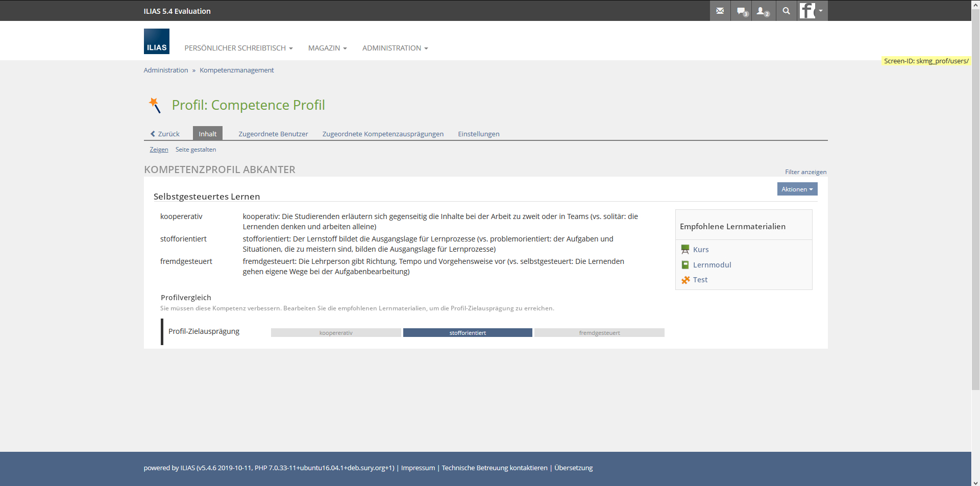
Task: Switch to Zugeordnete Kompetenzausprägungen tab
Action: coord(383,134)
